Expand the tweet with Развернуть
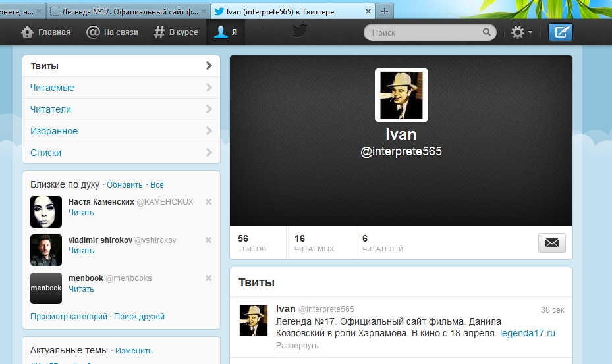 tap(297, 346)
